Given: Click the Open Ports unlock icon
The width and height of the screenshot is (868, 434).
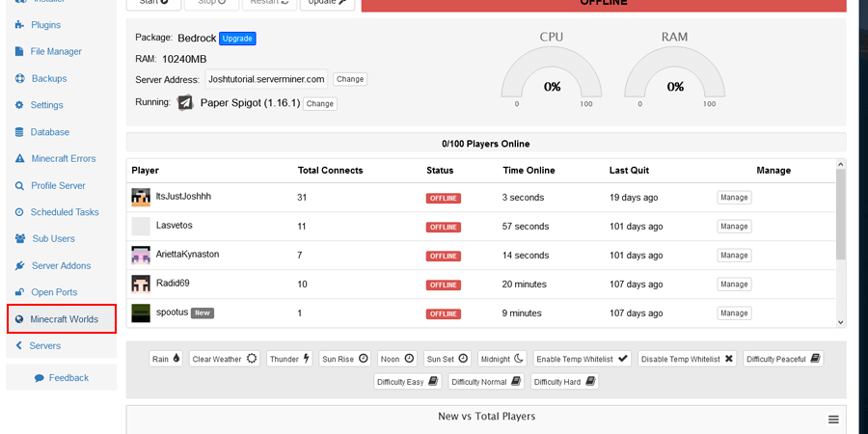Looking at the screenshot, I should click(19, 292).
